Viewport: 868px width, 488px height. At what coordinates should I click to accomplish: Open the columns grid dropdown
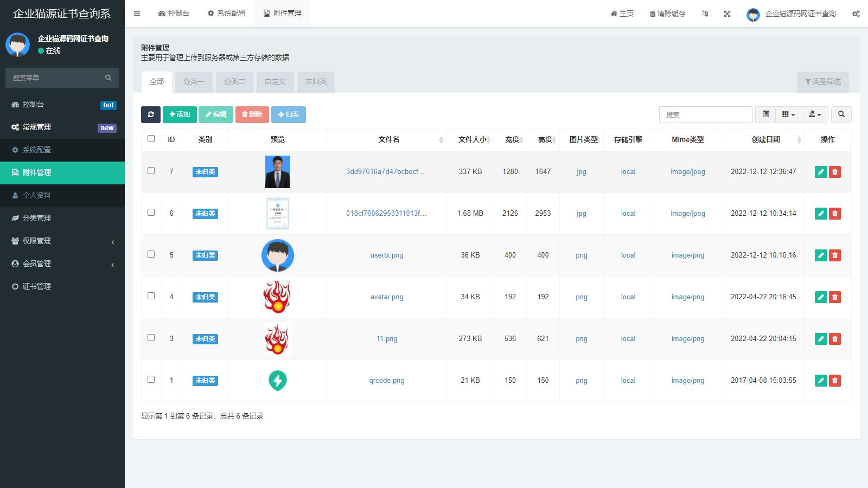click(x=788, y=114)
